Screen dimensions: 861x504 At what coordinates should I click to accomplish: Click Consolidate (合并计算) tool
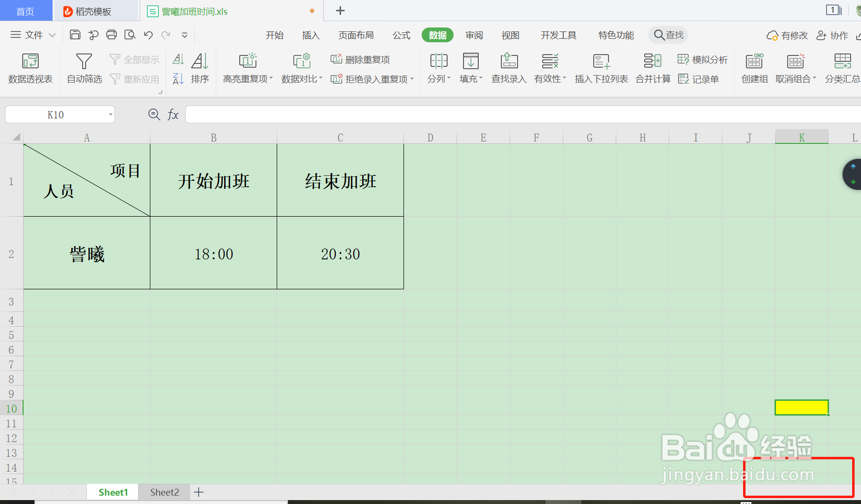[x=653, y=68]
